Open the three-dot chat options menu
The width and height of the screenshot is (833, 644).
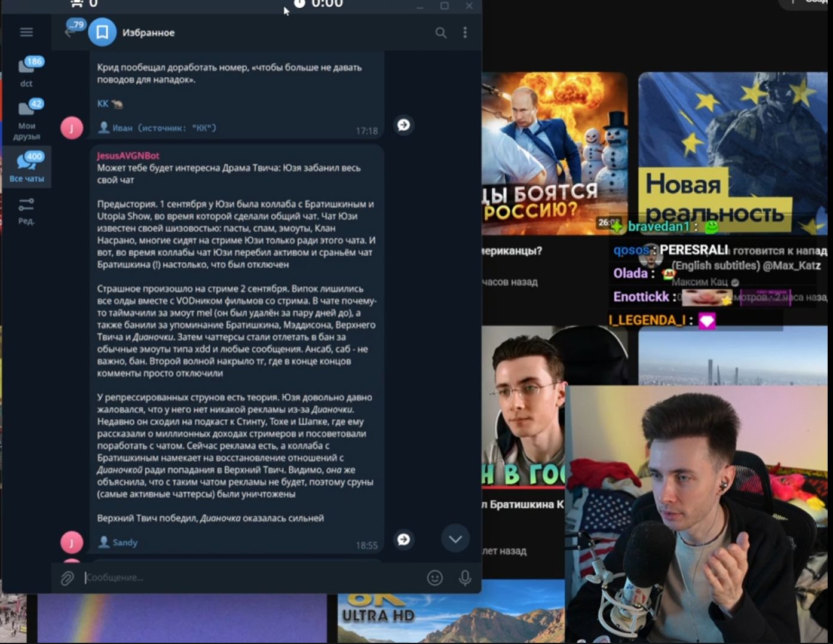[x=465, y=32]
